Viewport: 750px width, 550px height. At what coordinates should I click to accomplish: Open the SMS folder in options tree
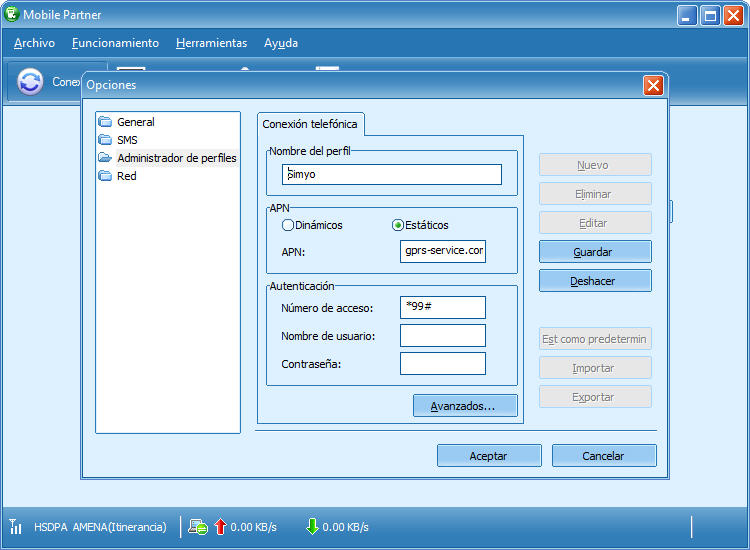tap(127, 140)
